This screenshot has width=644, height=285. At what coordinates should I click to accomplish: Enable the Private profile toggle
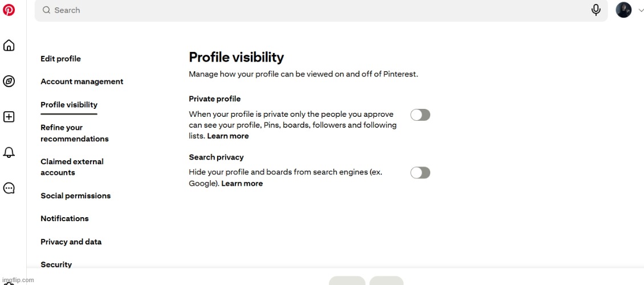pos(420,115)
